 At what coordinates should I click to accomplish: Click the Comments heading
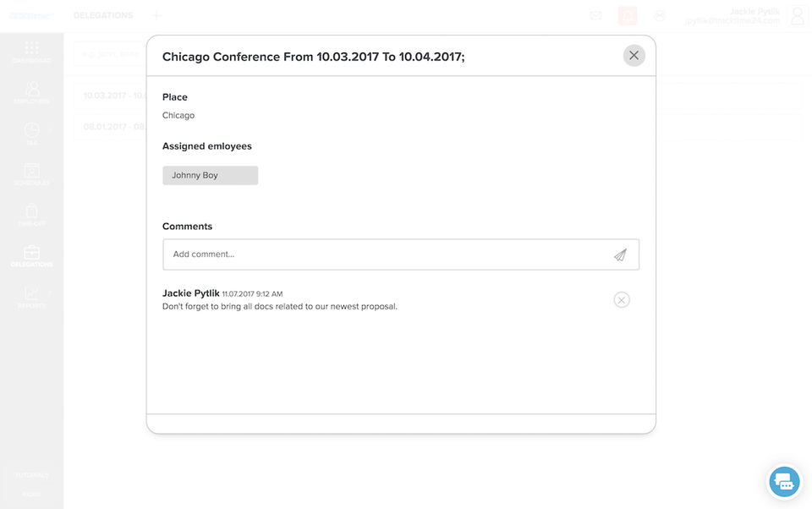tap(187, 227)
